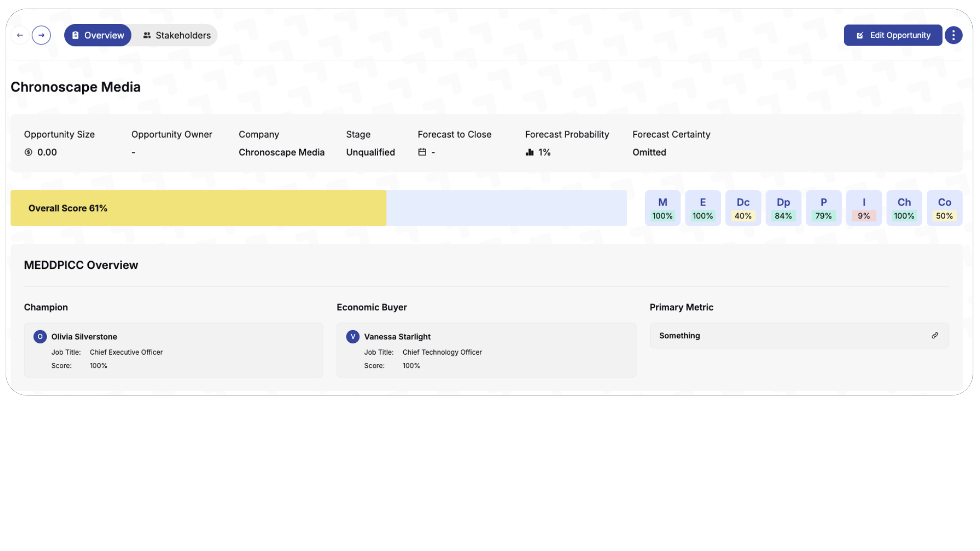
Task: Click the MEDDPICC Overview heading
Action: point(81,265)
